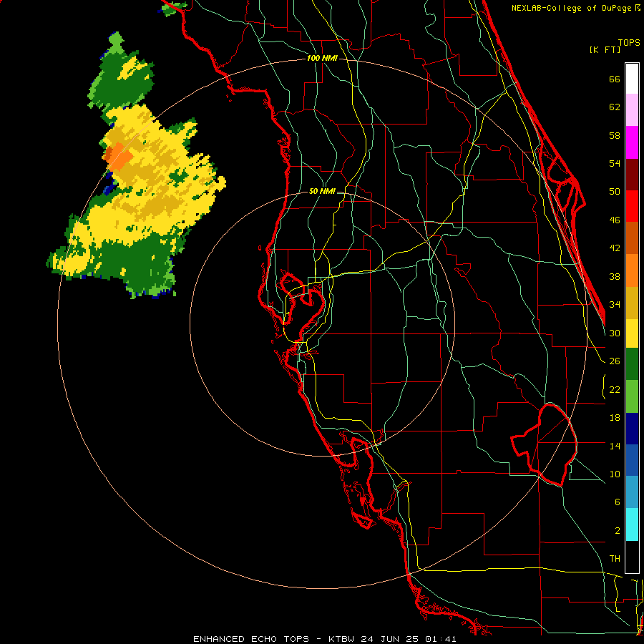644x644 pixels.
Task: Click the legend value 30
Action: coord(615,333)
